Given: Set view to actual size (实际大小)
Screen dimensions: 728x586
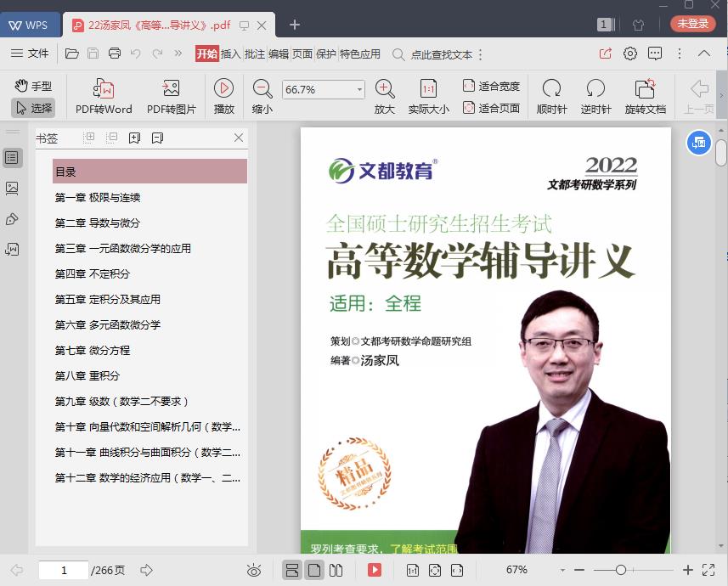Looking at the screenshot, I should click(x=428, y=97).
